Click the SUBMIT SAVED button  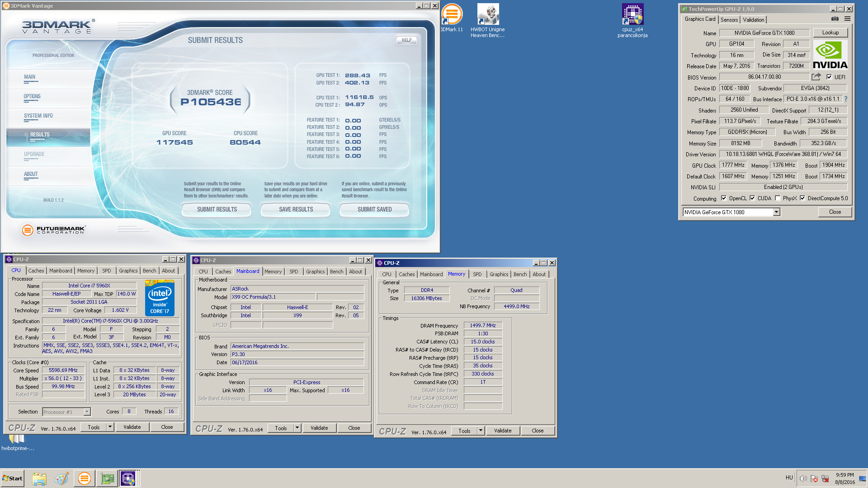374,209
